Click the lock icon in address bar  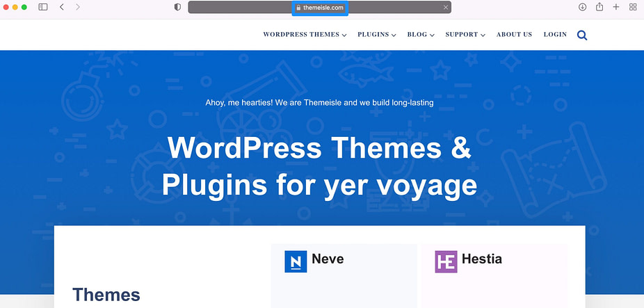tap(298, 8)
